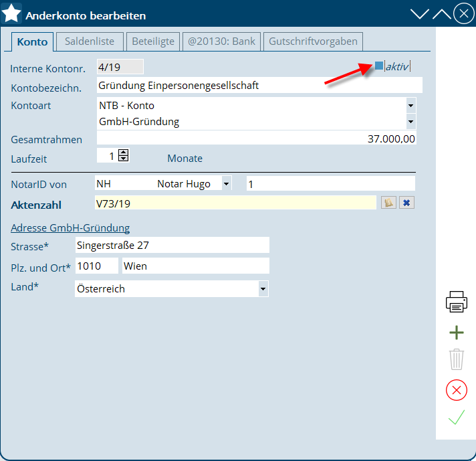
Task: Click the green checkmark to confirm
Action: tap(456, 419)
